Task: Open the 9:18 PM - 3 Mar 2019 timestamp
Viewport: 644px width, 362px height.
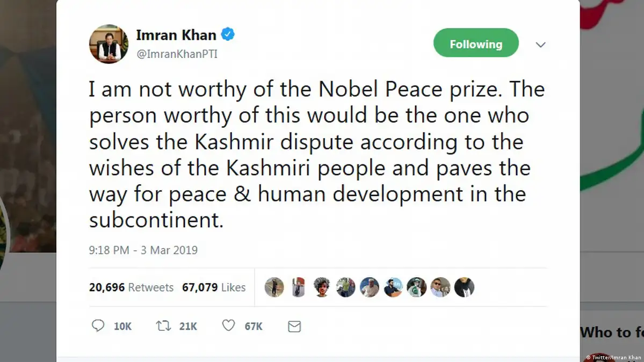Action: 143,250
